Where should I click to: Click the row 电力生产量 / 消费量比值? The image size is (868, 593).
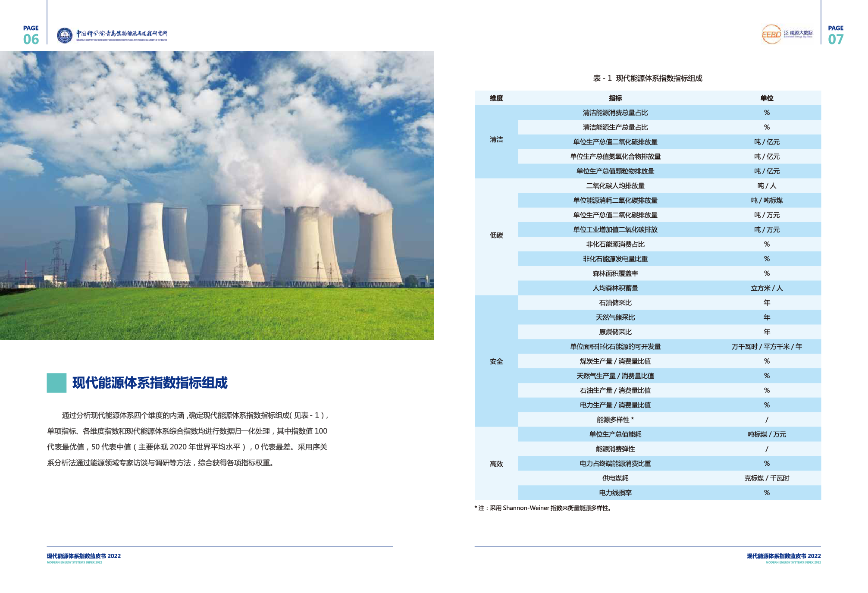point(669,405)
